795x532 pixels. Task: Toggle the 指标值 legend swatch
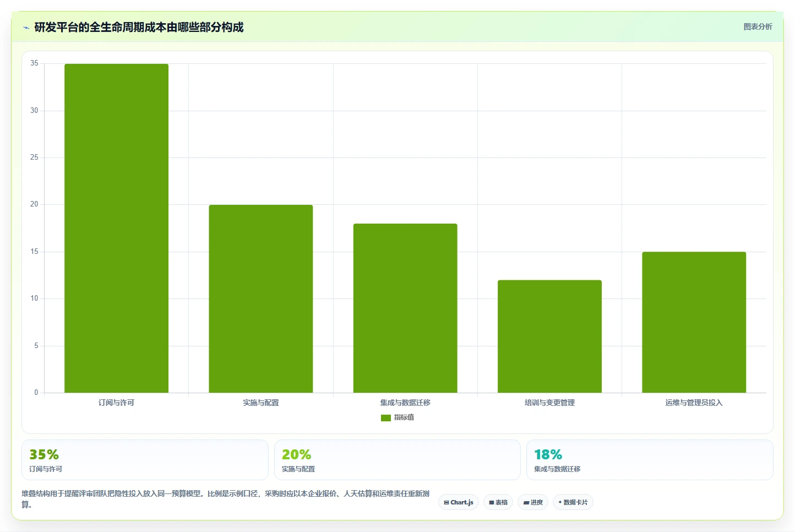point(385,418)
